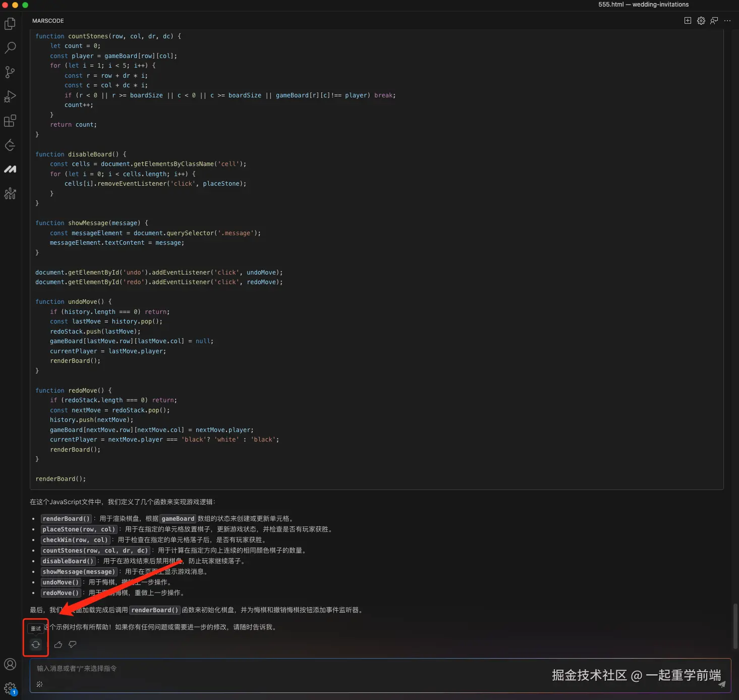Select the MarsCode icon in activity bar

10,169
